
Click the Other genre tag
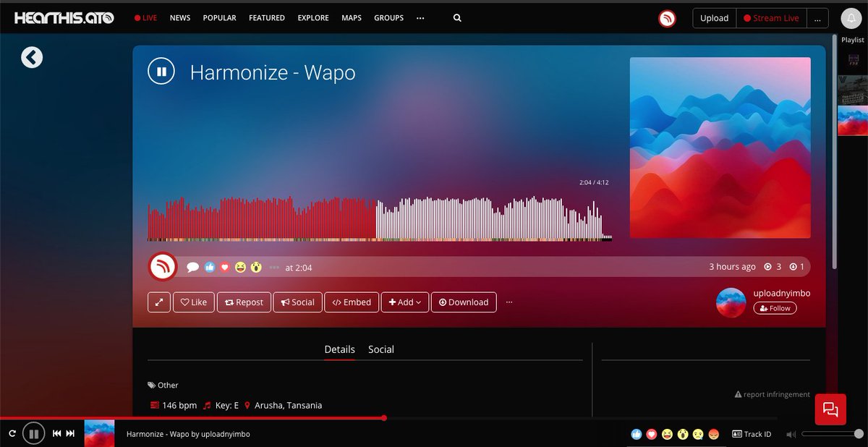(163, 386)
